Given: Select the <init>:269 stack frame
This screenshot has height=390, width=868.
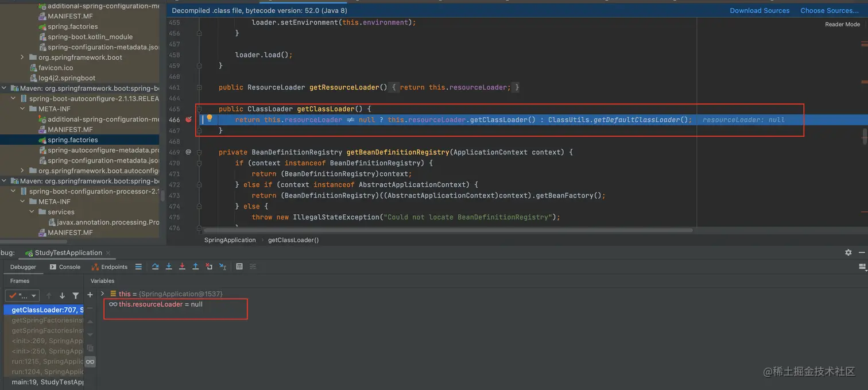Looking at the screenshot, I should 44,341.
